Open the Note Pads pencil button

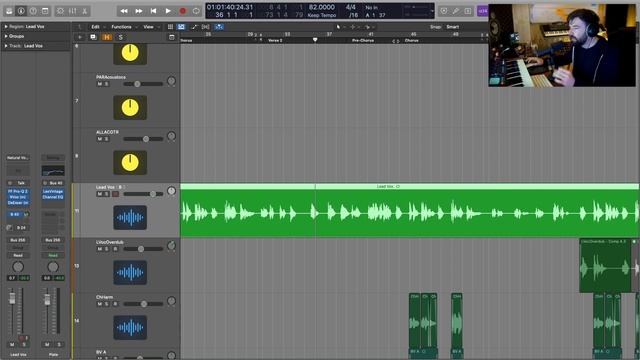456,11
